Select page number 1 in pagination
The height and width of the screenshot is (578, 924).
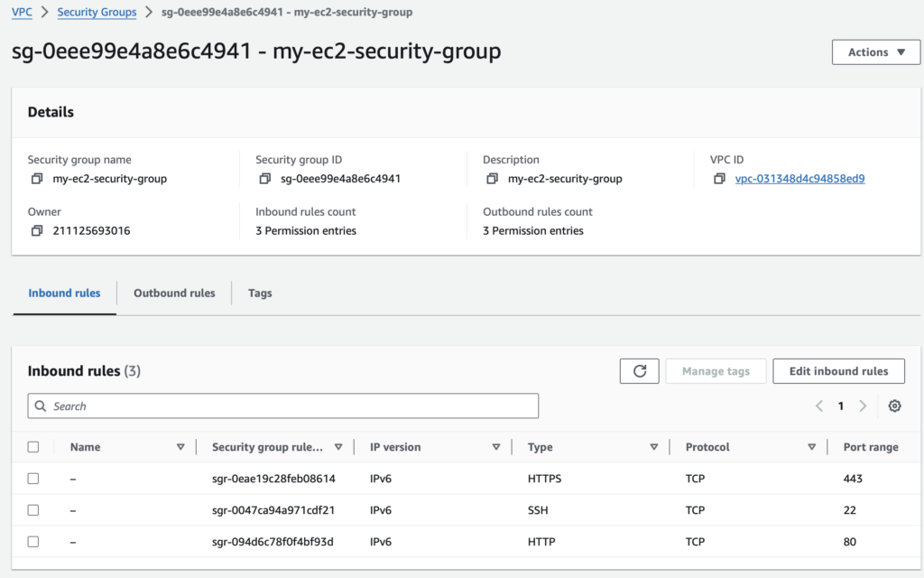pyautogui.click(x=841, y=406)
